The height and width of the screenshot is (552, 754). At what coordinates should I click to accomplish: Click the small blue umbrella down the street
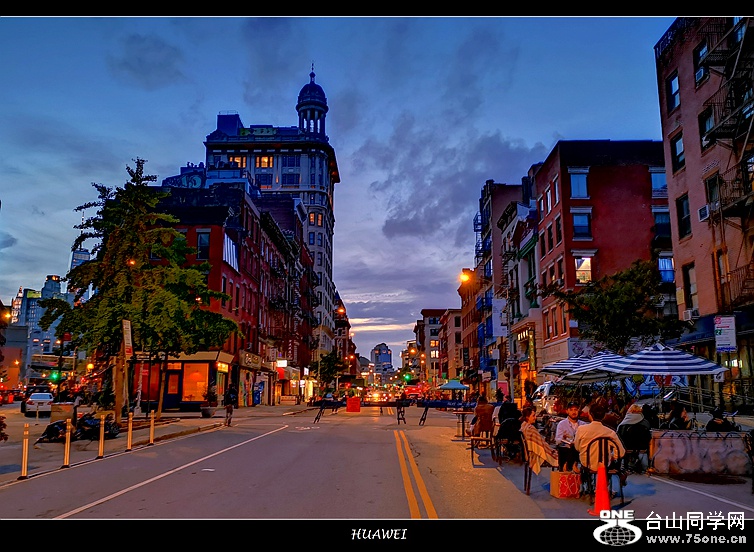pyautogui.click(x=453, y=385)
